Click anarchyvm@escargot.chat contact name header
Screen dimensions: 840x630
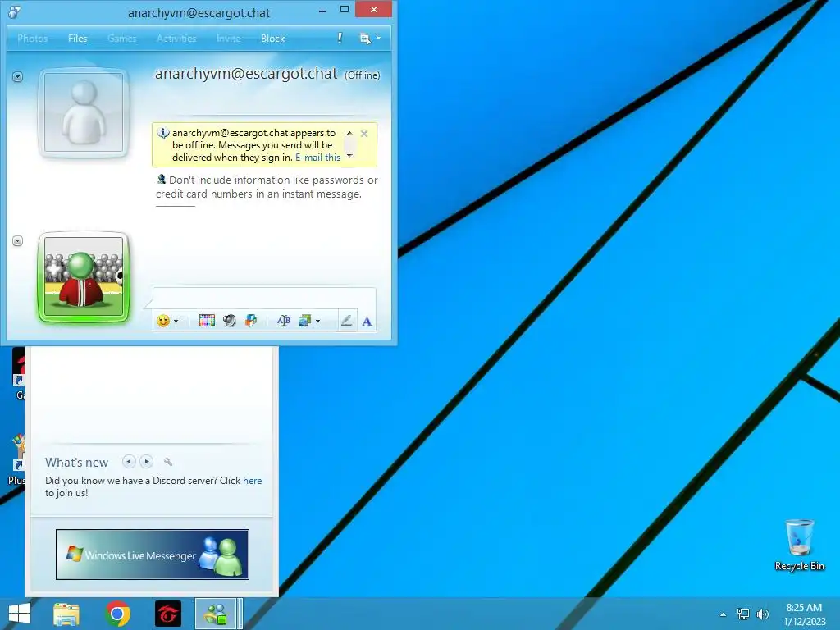(246, 73)
